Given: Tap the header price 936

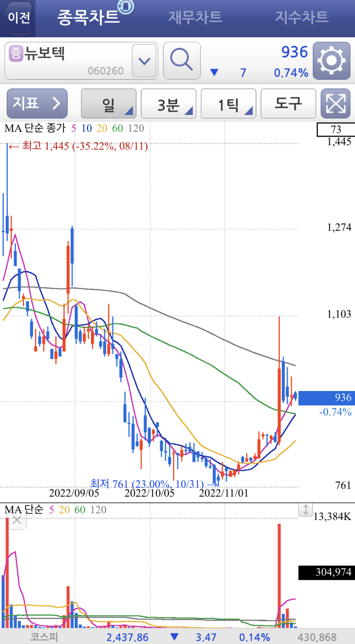Looking at the screenshot, I should pyautogui.click(x=294, y=52).
